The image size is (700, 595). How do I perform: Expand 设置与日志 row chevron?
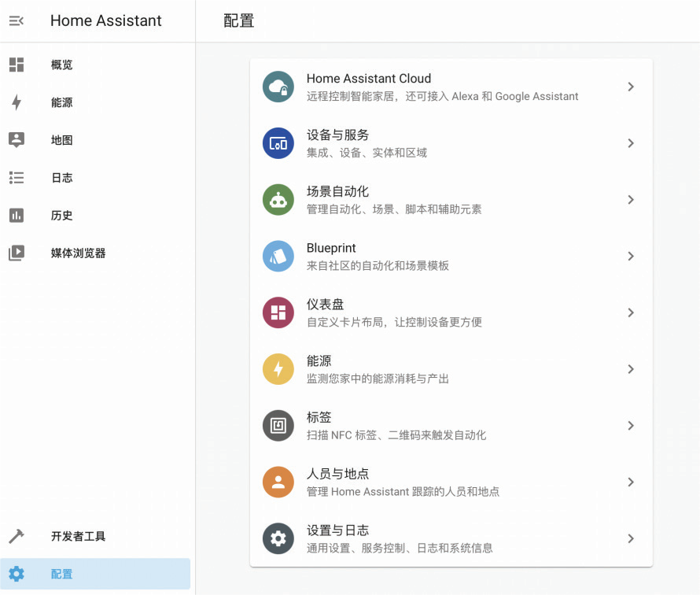point(630,538)
